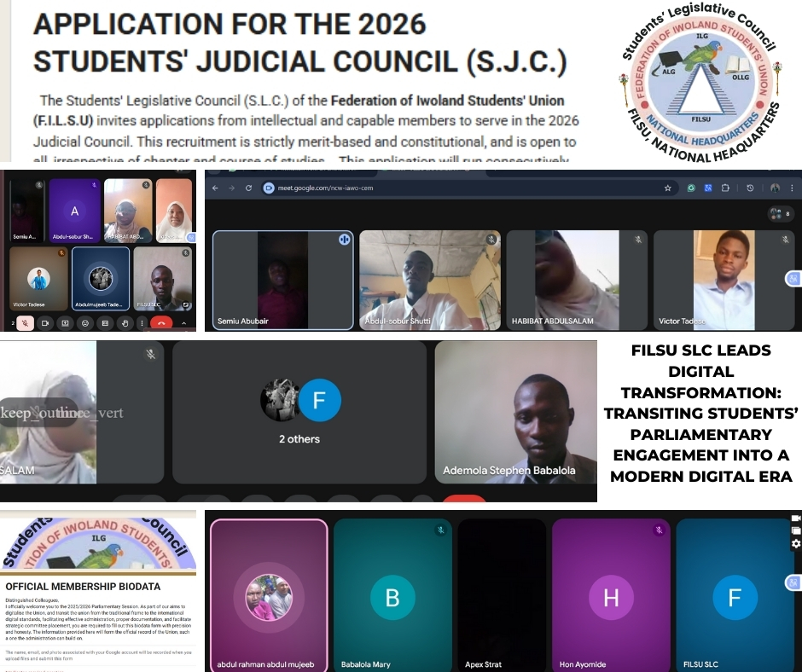Click translate widget beside Victor Tadese's large tile
802x672 pixels.
tap(793, 279)
